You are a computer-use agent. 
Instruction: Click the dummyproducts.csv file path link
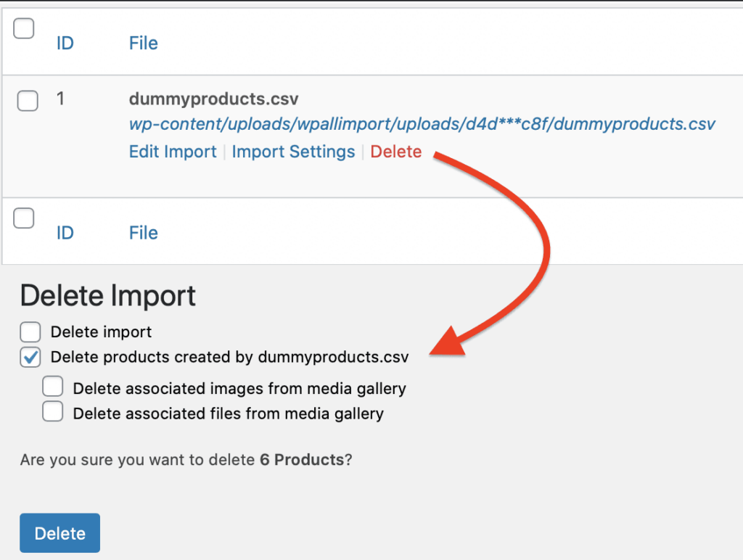[421, 124]
